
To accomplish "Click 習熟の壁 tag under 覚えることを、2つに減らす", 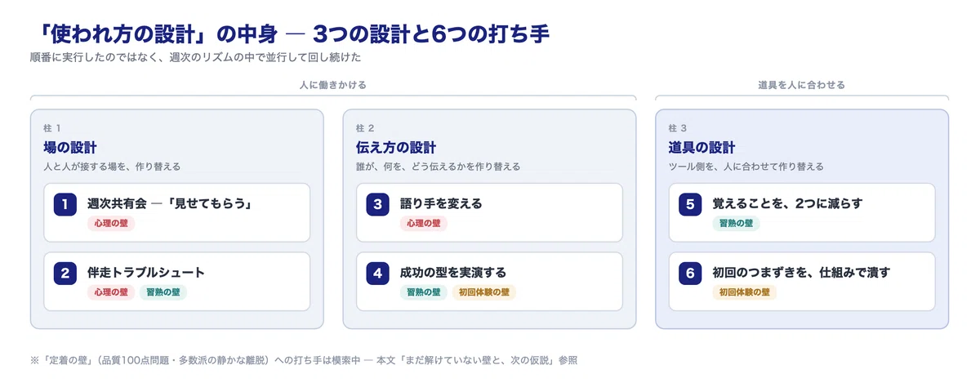I will click(736, 223).
